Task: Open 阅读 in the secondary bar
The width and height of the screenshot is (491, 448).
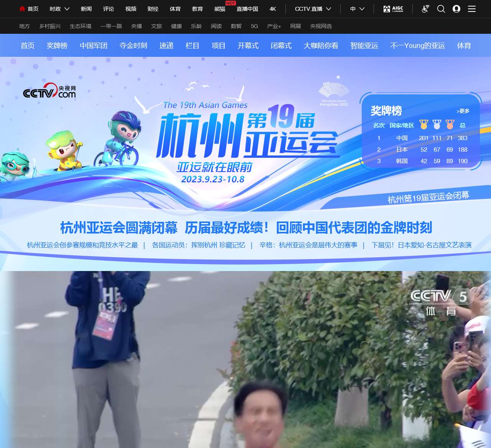Action: [216, 26]
